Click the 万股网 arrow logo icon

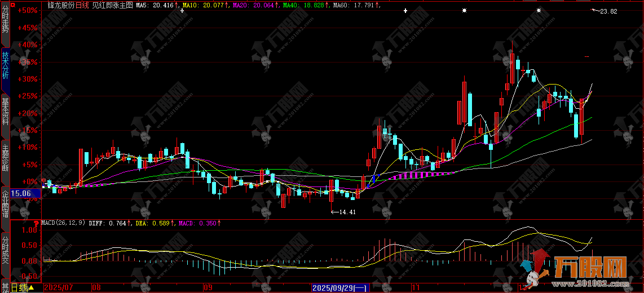(x=537, y=268)
